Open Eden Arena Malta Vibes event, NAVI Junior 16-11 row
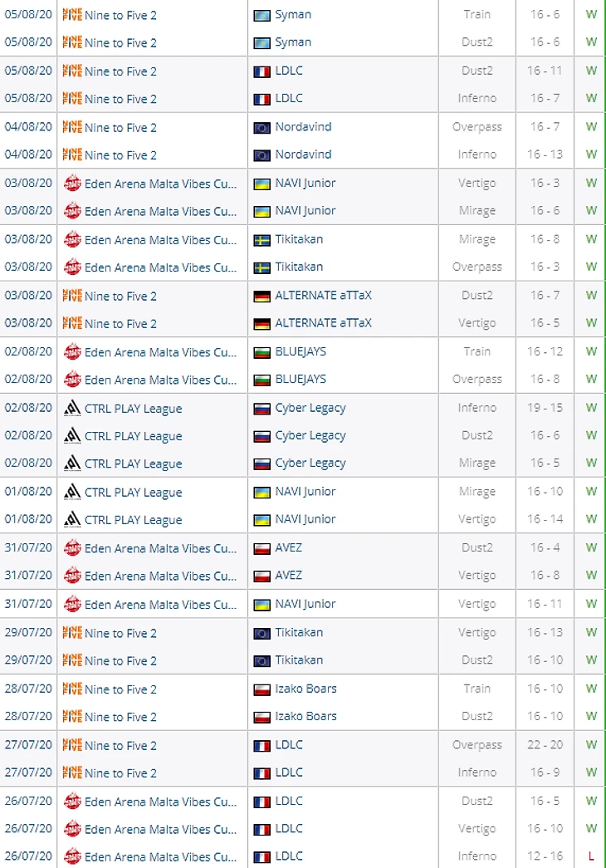606x868 pixels. [x=160, y=605]
